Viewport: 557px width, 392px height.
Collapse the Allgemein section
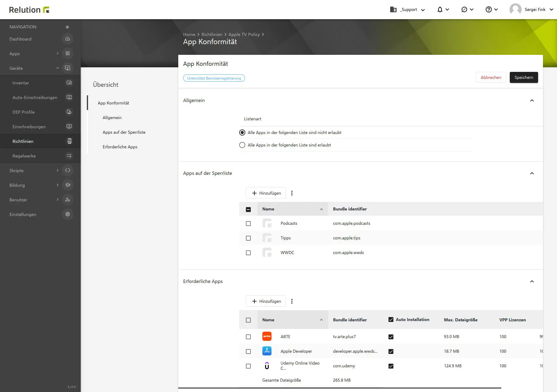(532, 101)
